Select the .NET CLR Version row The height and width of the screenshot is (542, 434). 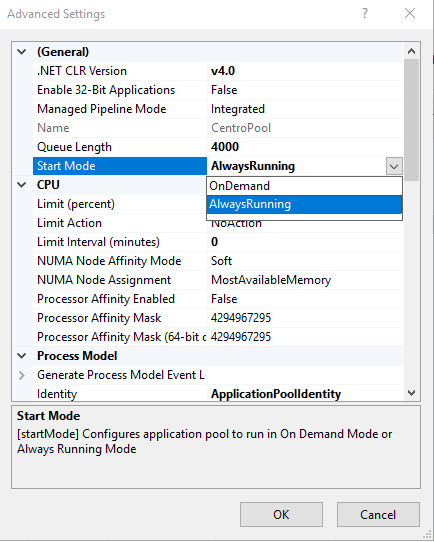tap(218, 71)
